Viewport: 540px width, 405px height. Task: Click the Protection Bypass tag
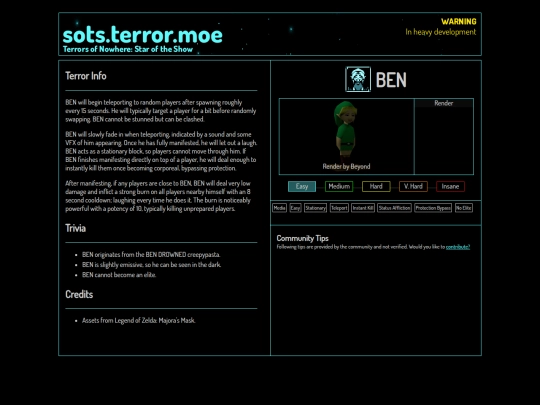coord(433,208)
